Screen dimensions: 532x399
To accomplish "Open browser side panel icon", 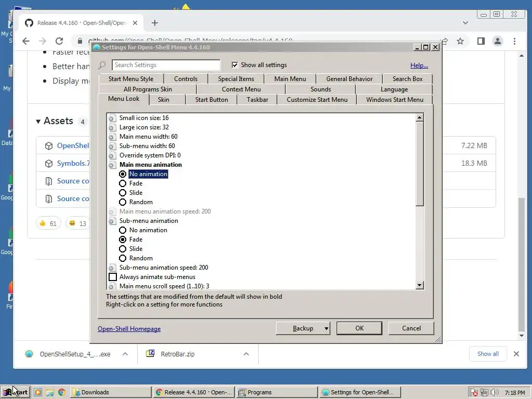I will point(481,42).
